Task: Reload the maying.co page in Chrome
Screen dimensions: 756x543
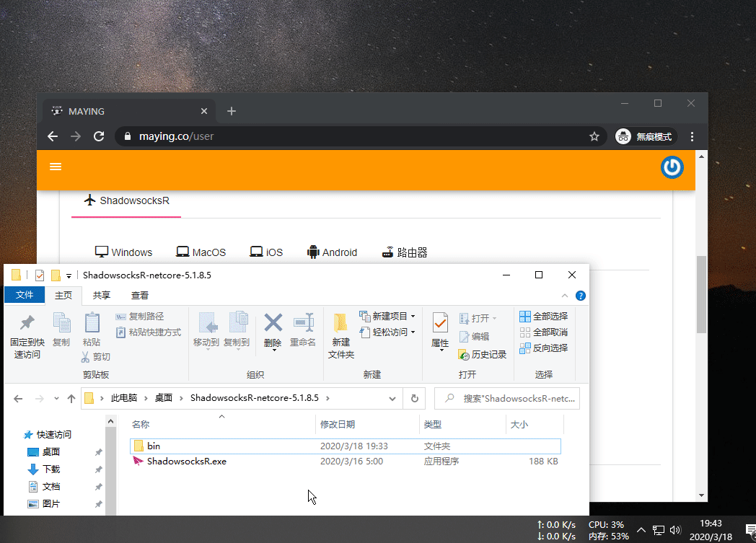Action: [x=99, y=136]
